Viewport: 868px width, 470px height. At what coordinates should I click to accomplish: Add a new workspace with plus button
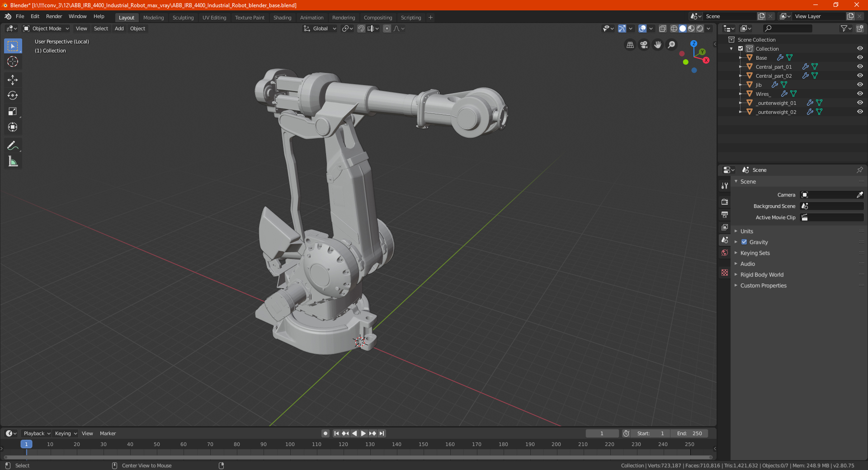(x=430, y=18)
